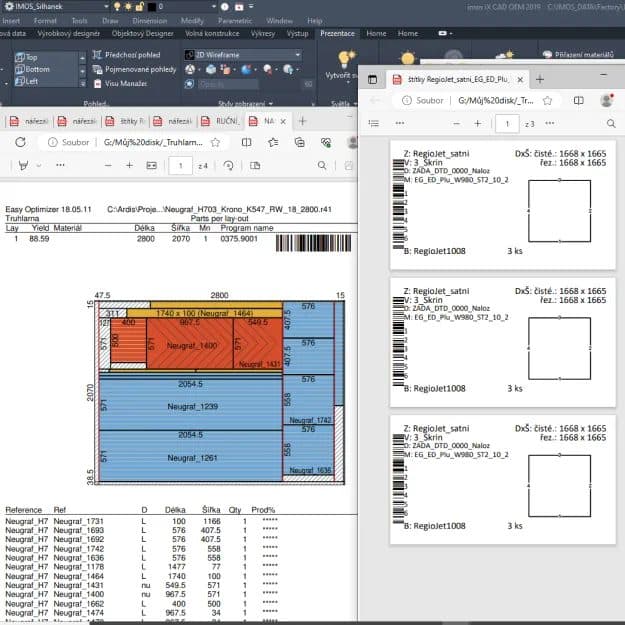Open the 2D Wireframe visual style dropdown
625x625 pixels.
(x=243, y=55)
